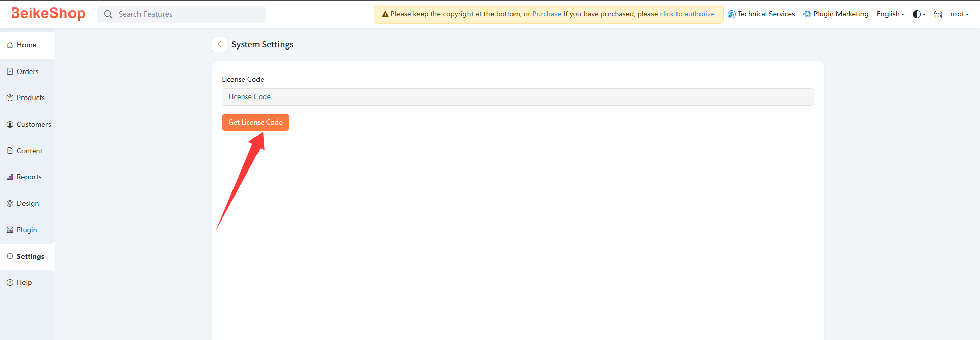Toggle the dark/light theme switcher
The image size is (980, 340).
919,14
